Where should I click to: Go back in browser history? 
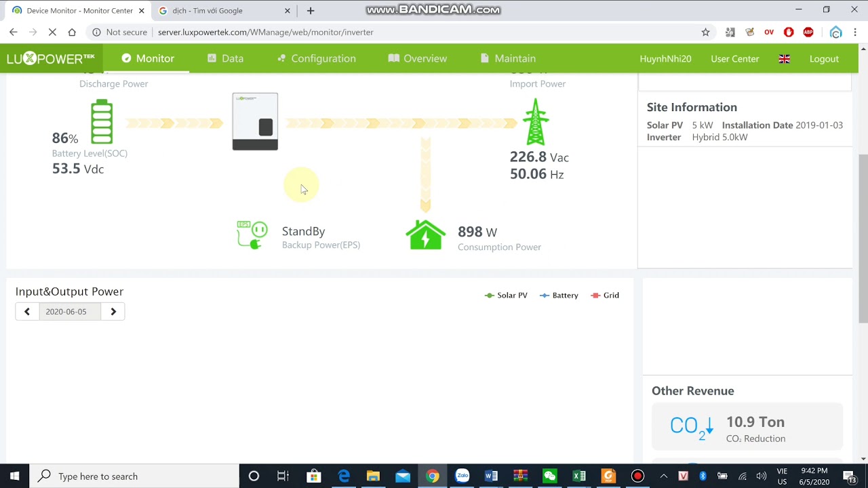pyautogui.click(x=13, y=32)
